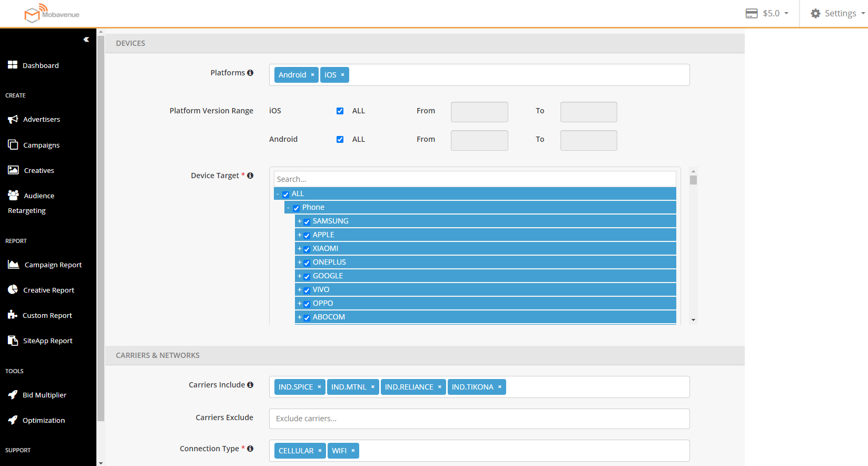The height and width of the screenshot is (466, 868).
Task: Click the Advertisers megaphone icon
Action: 13,119
